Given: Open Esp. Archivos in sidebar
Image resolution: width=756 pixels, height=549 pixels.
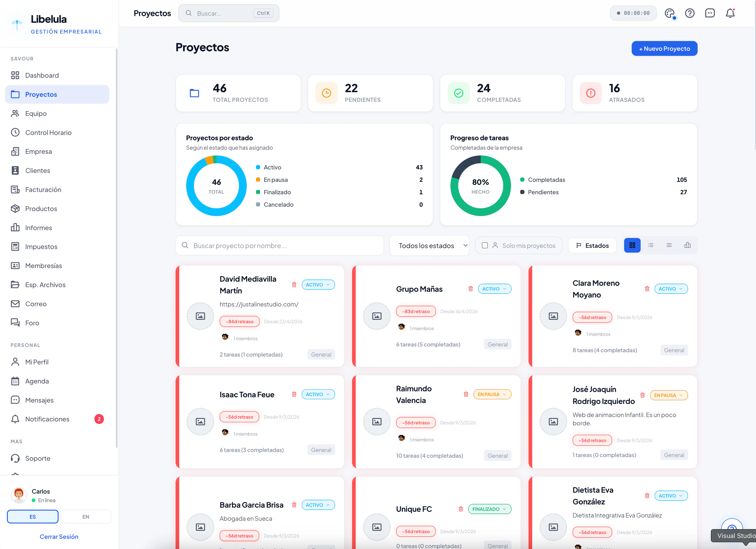Looking at the screenshot, I should (57, 285).
